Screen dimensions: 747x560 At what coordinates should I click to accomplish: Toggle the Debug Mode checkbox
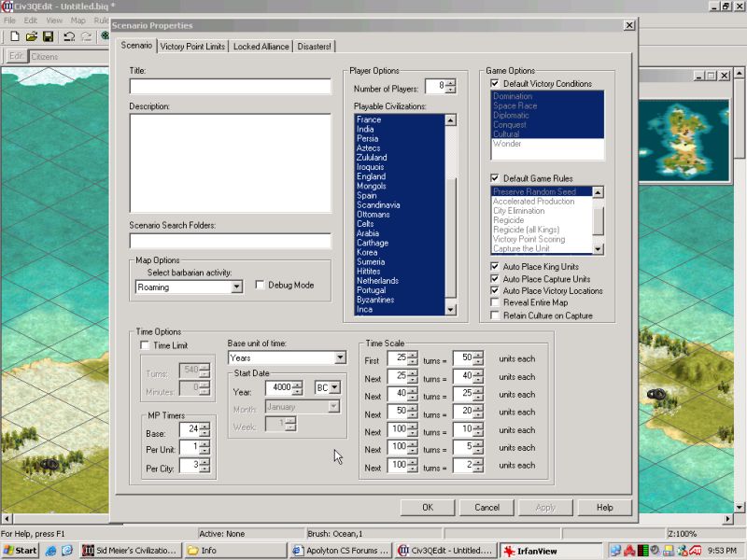tap(261, 285)
